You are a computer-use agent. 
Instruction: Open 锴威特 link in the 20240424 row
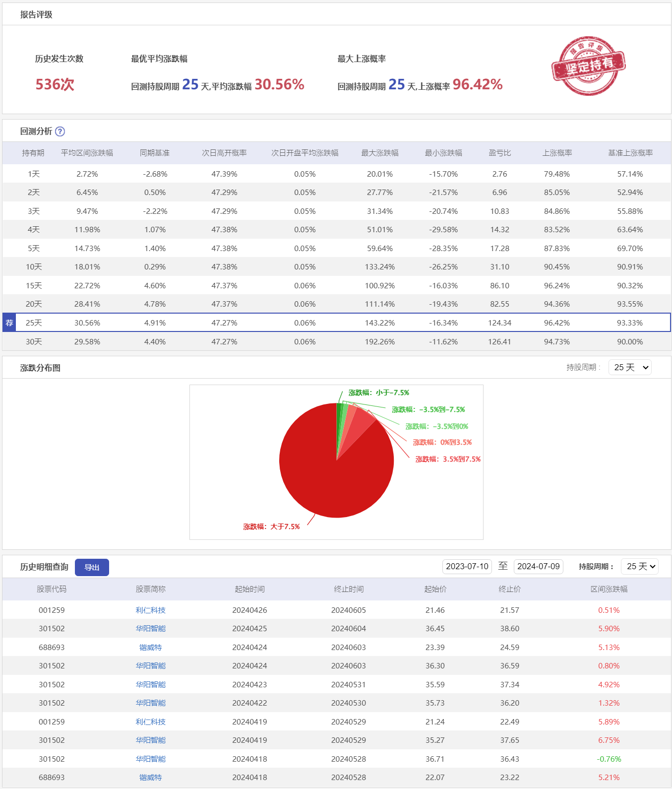[x=151, y=647]
